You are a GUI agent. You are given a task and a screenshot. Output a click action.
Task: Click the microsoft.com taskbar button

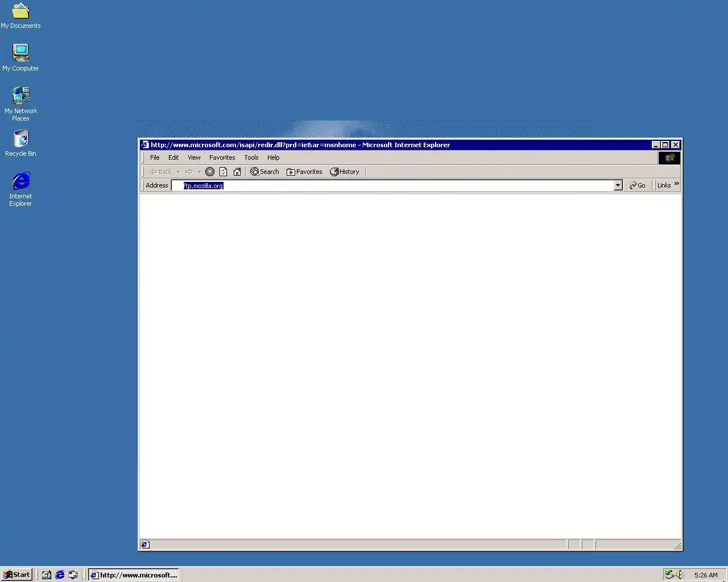tap(134, 575)
